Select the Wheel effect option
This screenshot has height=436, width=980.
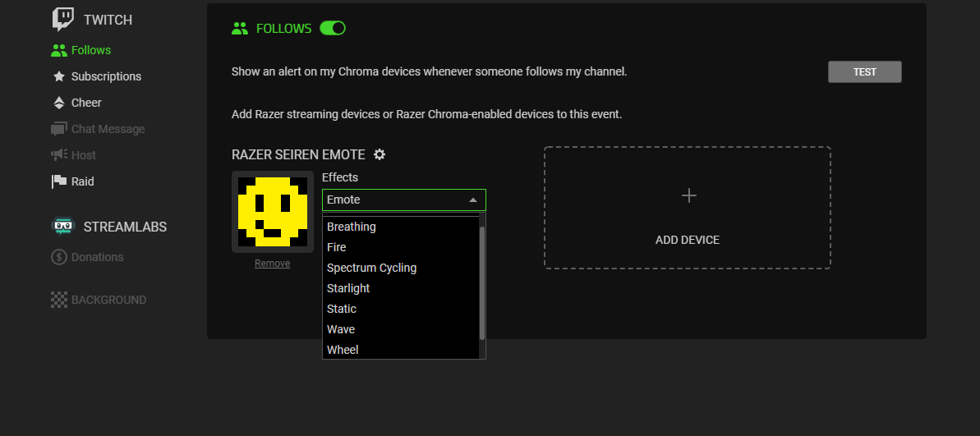[401, 350]
